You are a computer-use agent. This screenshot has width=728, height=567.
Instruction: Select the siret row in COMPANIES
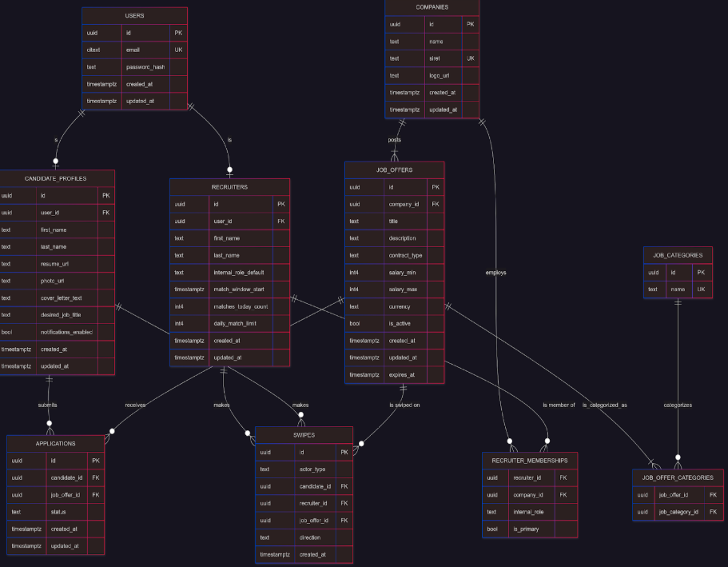point(436,58)
